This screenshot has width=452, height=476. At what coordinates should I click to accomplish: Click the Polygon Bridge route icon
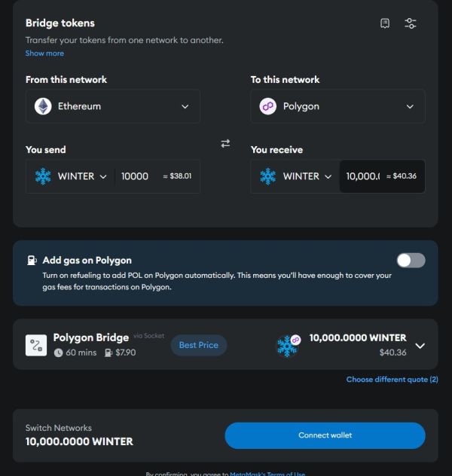(x=36, y=345)
